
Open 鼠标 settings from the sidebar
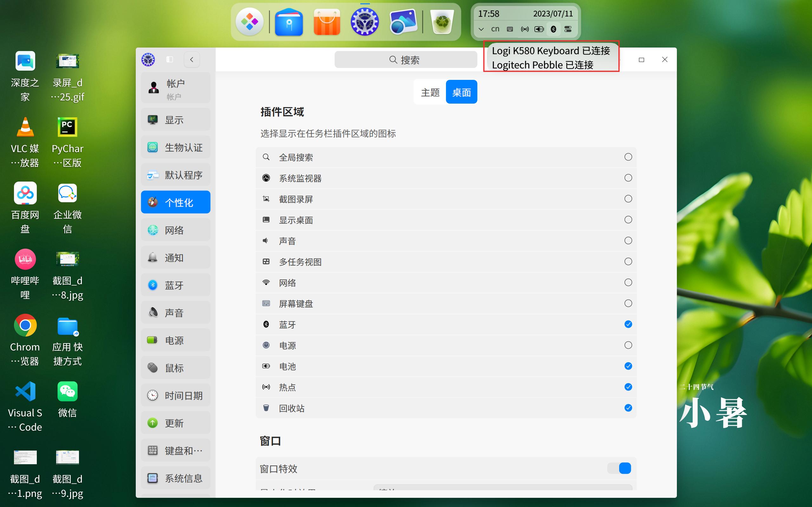[174, 368]
